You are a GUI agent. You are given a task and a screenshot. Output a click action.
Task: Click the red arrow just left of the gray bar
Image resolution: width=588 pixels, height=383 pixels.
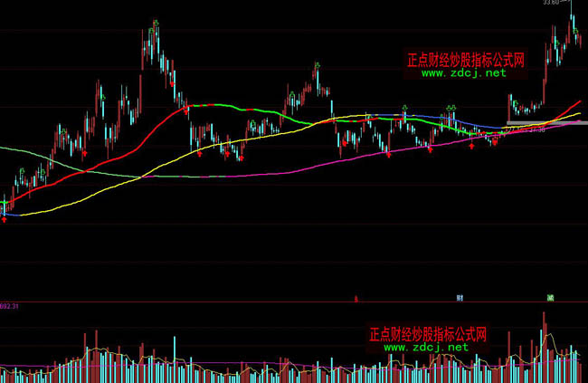pos(494,142)
